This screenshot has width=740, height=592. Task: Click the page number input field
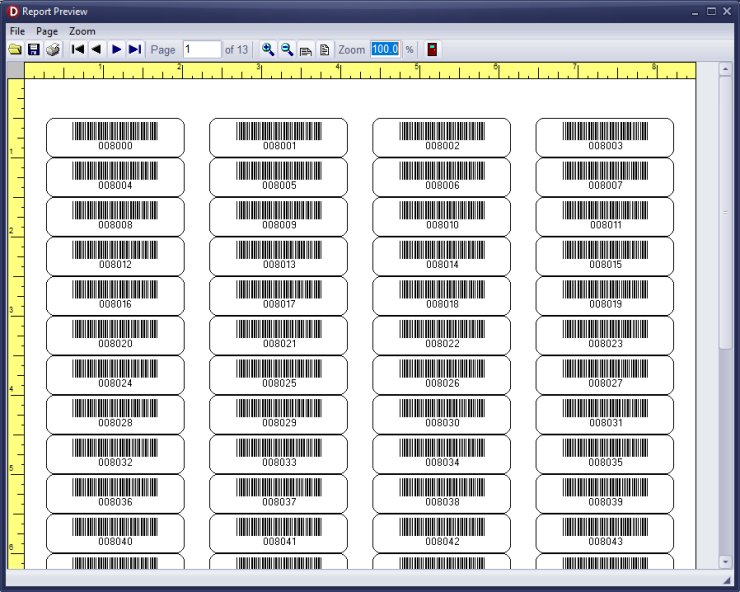(x=201, y=49)
